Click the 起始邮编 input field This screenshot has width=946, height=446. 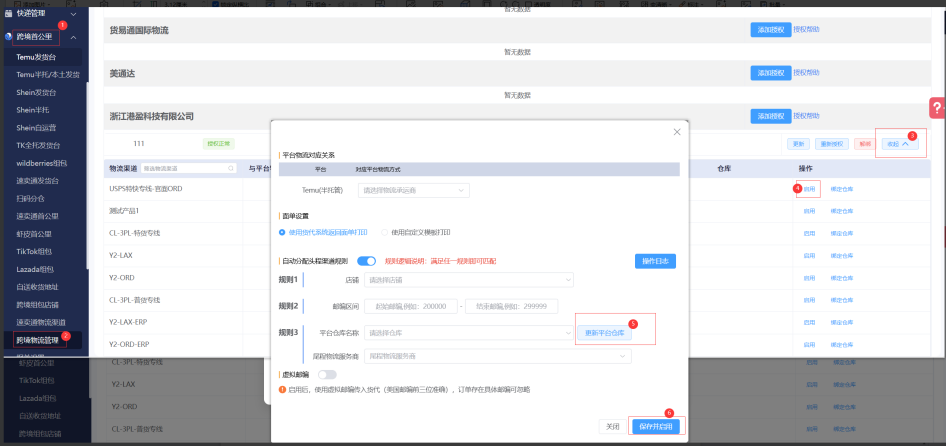point(411,306)
